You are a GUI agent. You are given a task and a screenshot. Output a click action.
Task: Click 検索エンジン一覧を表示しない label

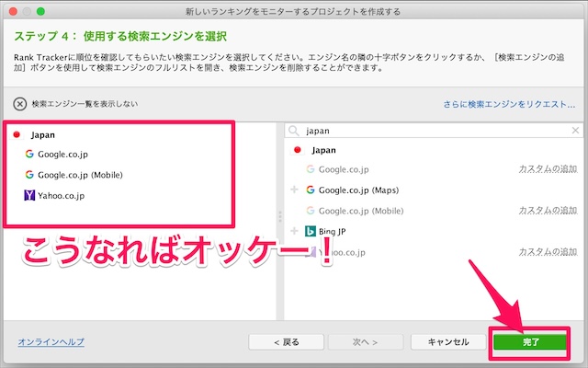(85, 104)
